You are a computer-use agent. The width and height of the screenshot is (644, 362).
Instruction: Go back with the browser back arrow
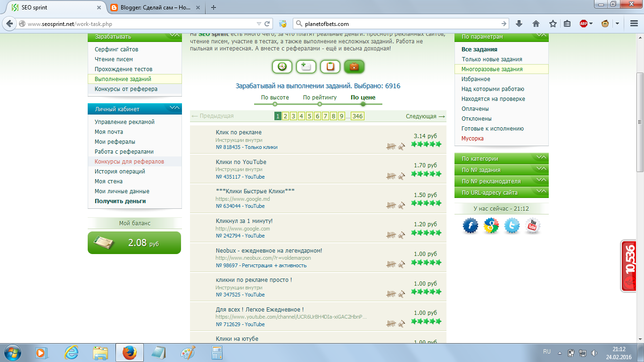9,24
